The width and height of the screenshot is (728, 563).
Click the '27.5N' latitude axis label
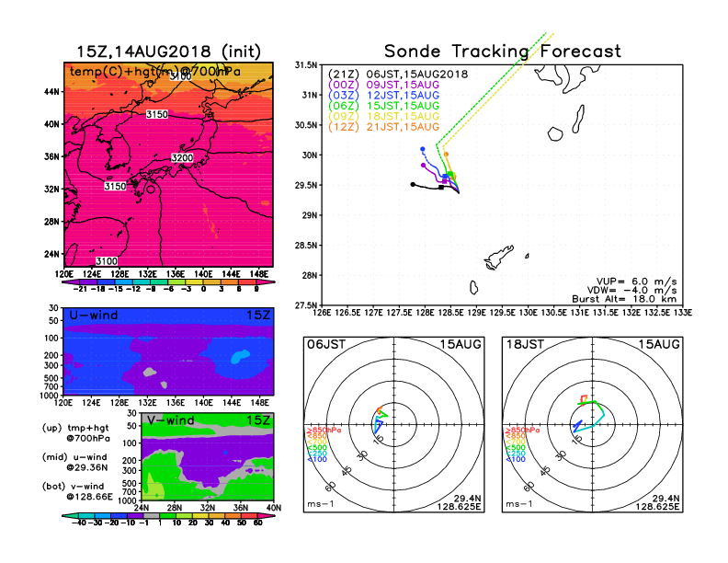[x=306, y=305]
